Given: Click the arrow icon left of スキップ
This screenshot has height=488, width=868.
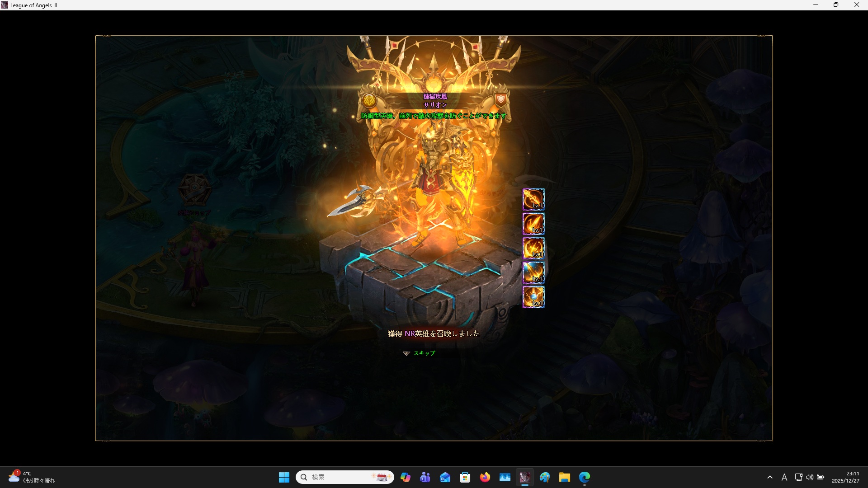Looking at the screenshot, I should coord(406,353).
